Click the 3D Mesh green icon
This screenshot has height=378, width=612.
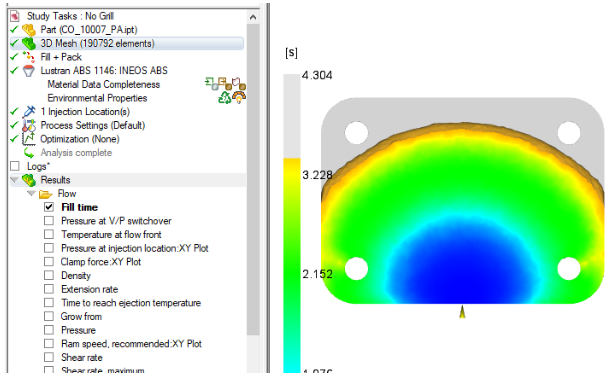click(29, 43)
